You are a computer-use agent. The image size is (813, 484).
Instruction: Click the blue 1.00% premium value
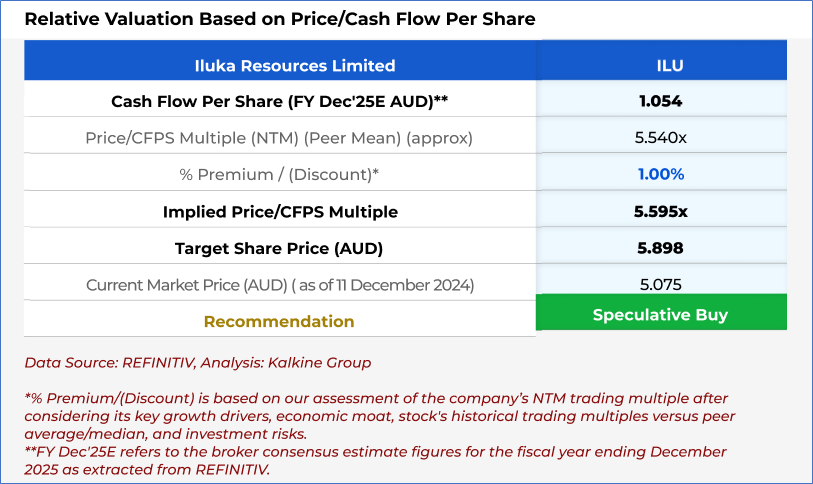[660, 174]
